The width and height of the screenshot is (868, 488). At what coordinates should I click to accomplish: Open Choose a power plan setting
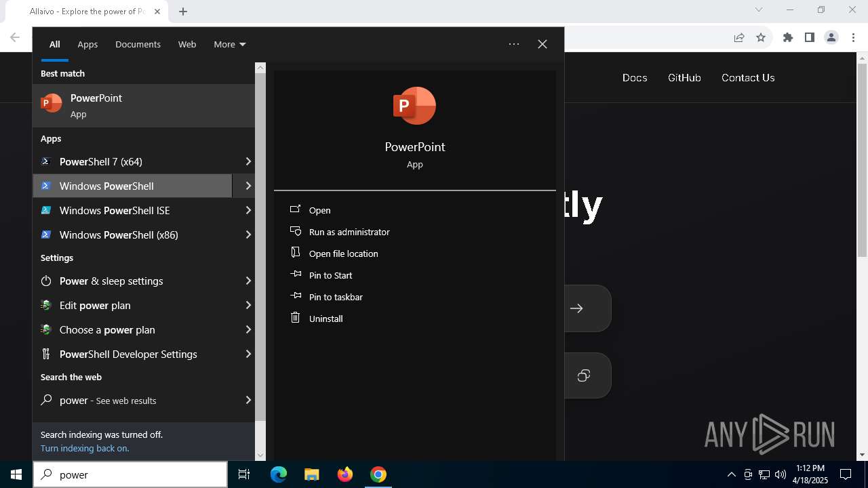(133, 329)
